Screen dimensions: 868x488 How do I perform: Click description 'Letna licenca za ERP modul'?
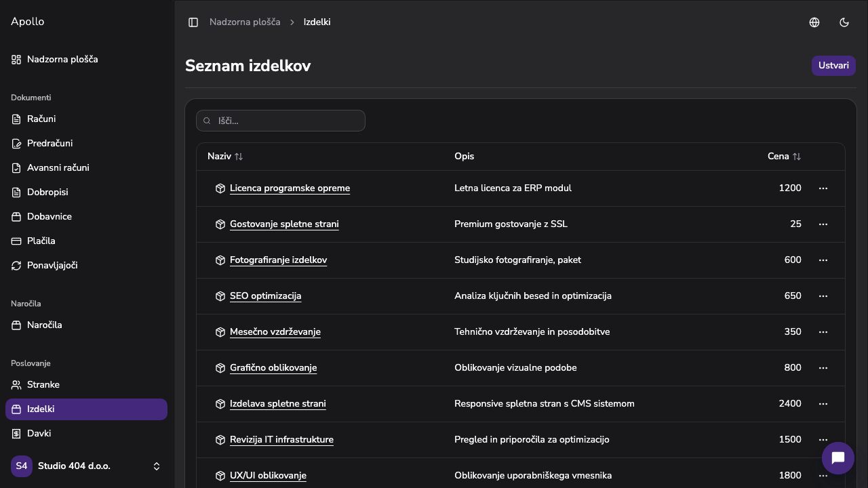(x=513, y=188)
